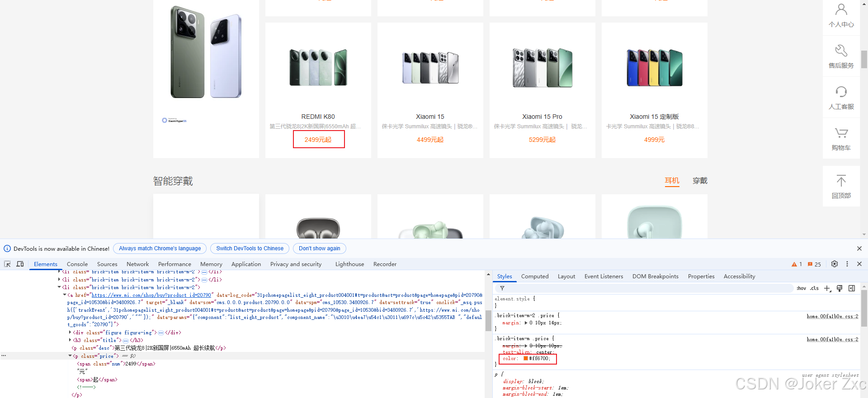
Task: Click the Xiaomi 15 product title
Action: click(430, 117)
